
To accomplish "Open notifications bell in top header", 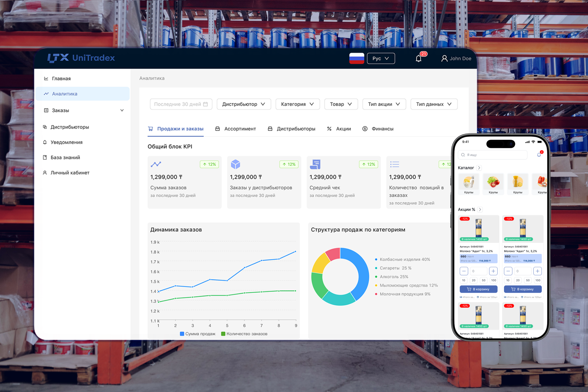I will [418, 59].
